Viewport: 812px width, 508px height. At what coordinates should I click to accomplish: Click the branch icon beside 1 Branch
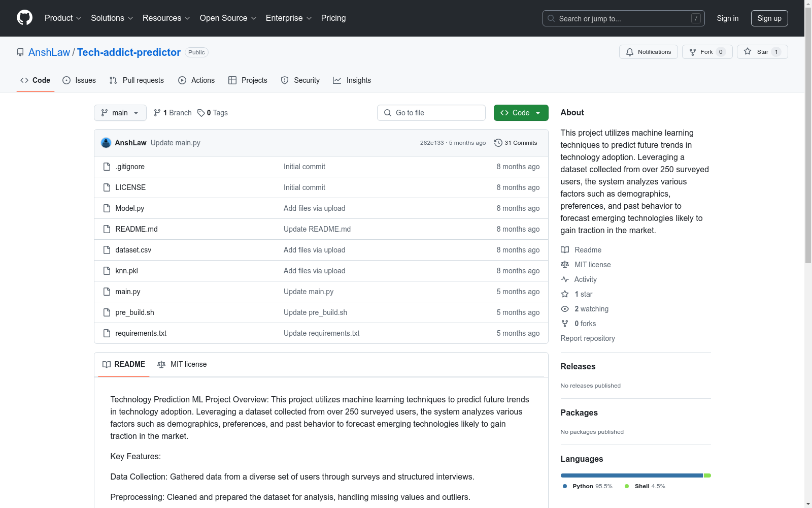[x=157, y=113]
